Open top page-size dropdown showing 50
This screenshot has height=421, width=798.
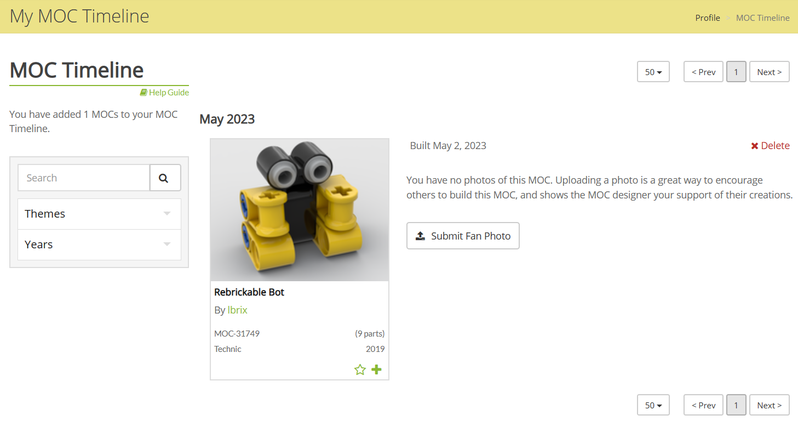point(653,72)
